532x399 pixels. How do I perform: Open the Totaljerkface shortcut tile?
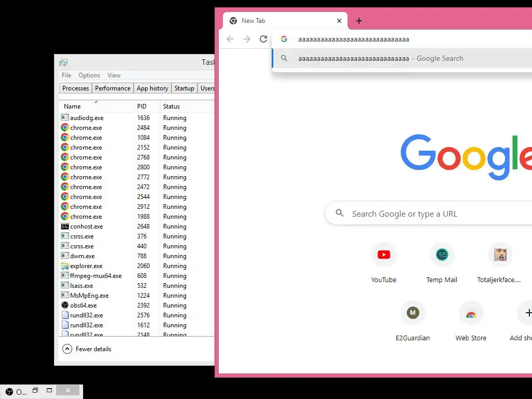coord(500,263)
